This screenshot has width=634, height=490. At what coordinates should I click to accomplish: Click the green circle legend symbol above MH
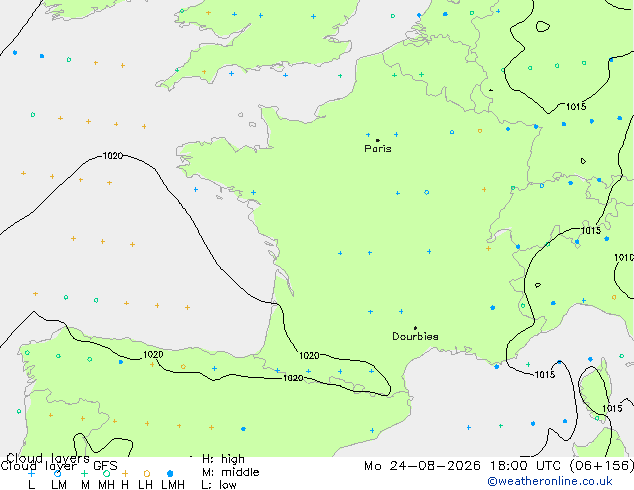(x=106, y=473)
